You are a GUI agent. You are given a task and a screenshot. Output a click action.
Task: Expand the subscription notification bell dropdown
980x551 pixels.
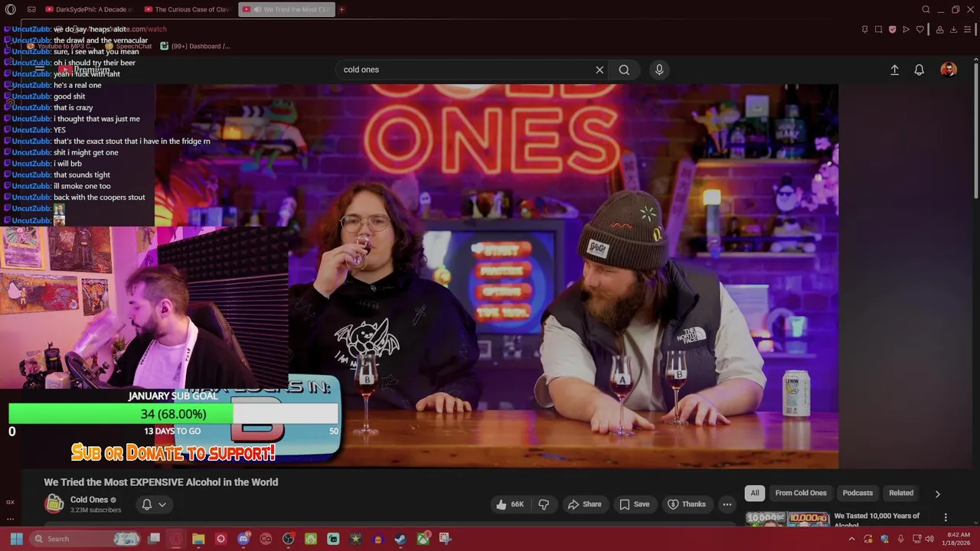click(153, 504)
